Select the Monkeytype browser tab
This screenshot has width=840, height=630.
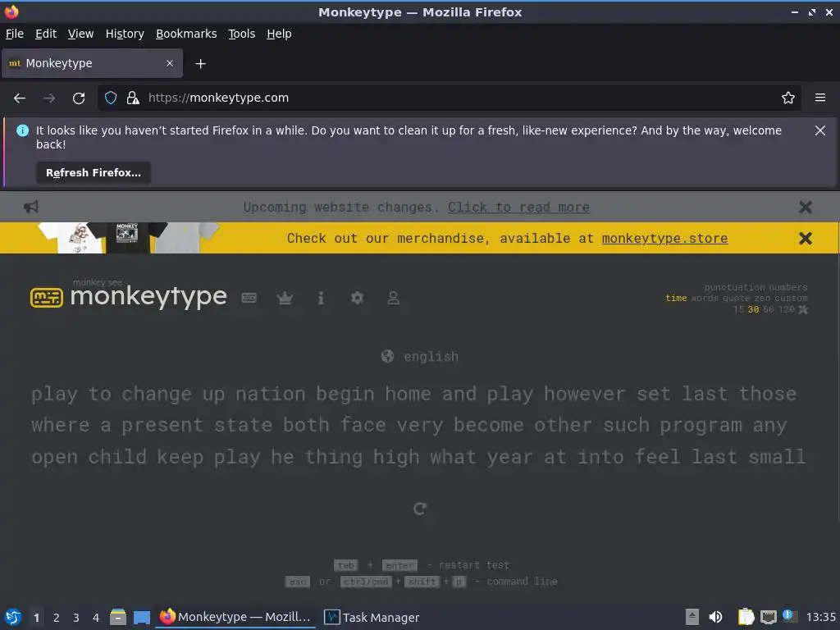click(x=92, y=63)
